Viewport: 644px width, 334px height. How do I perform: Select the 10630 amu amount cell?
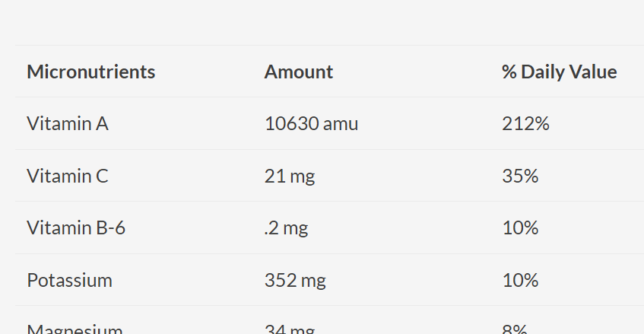311,124
